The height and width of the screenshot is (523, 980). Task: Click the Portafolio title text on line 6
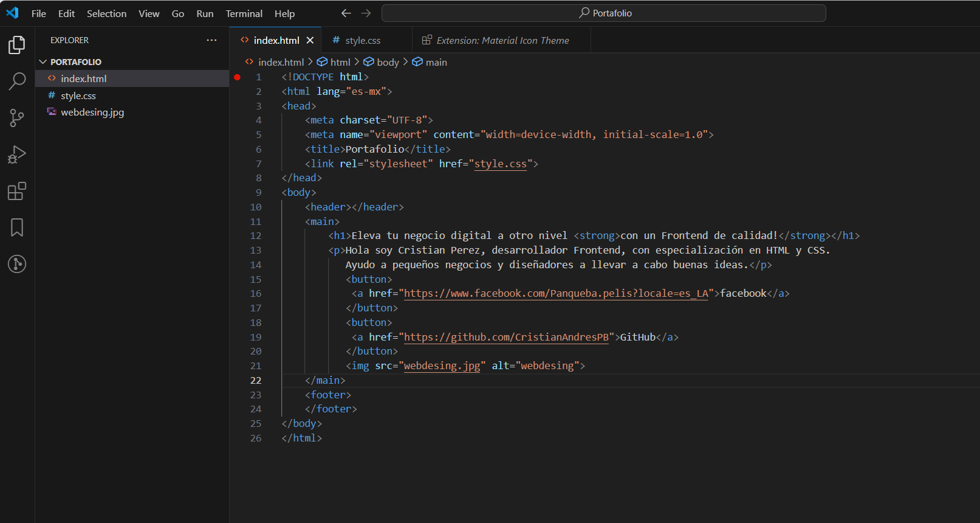375,149
